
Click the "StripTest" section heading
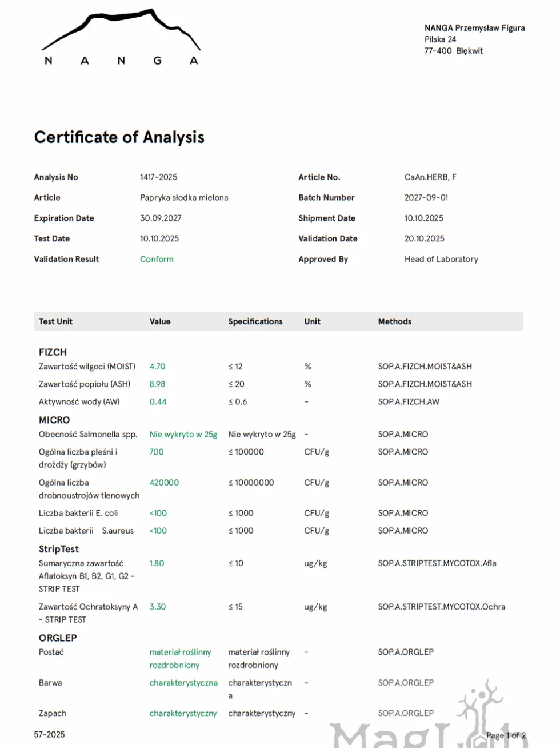[x=59, y=550]
